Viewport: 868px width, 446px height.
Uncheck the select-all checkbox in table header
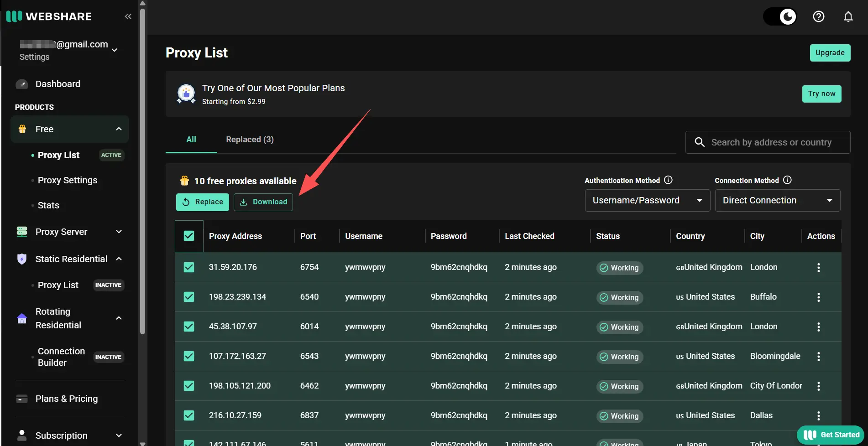188,236
